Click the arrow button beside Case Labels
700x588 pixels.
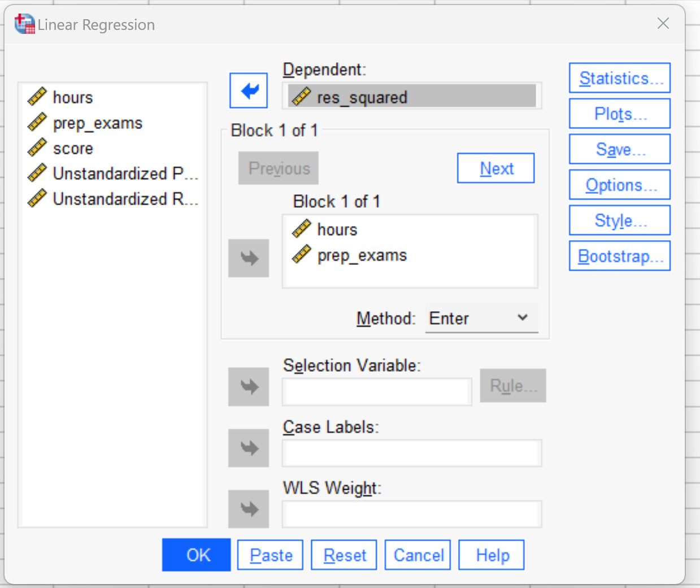[249, 448]
